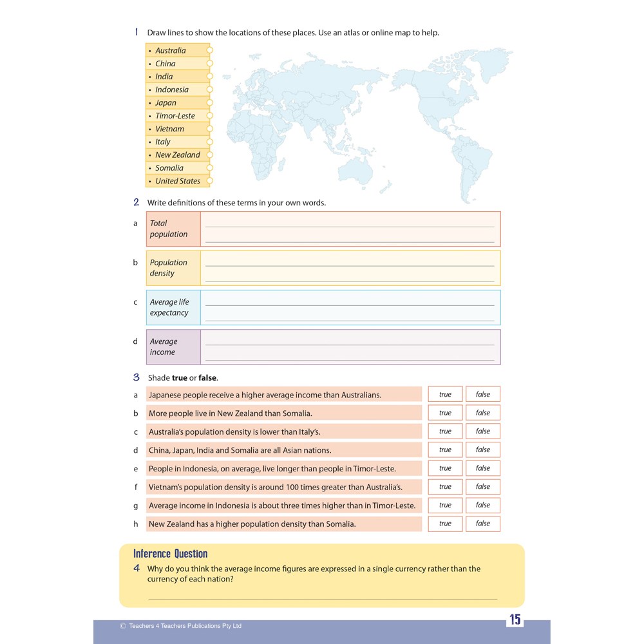The width and height of the screenshot is (644, 644).
Task: Click the connector circle beside Japan
Action: [209, 102]
